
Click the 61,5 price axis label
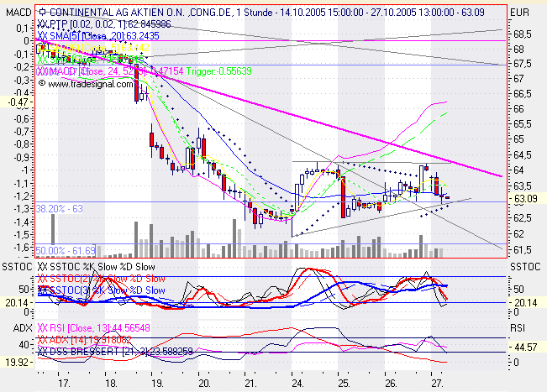[523, 250]
